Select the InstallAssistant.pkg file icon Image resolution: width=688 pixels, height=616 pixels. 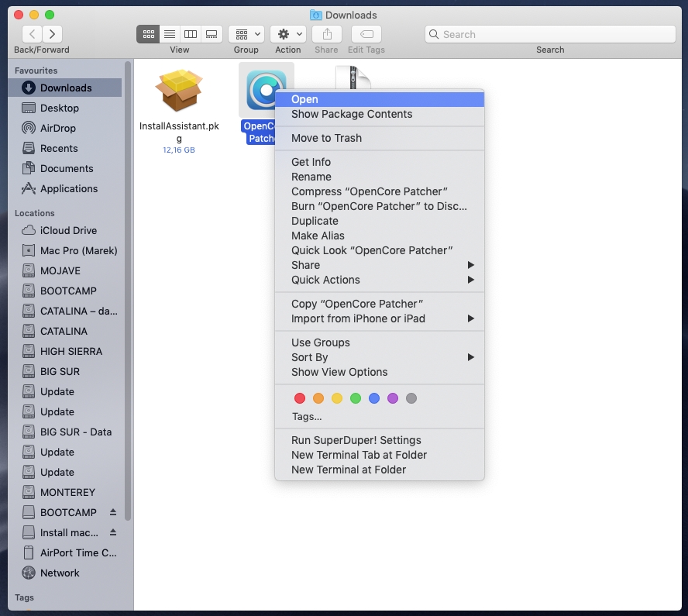[179, 91]
